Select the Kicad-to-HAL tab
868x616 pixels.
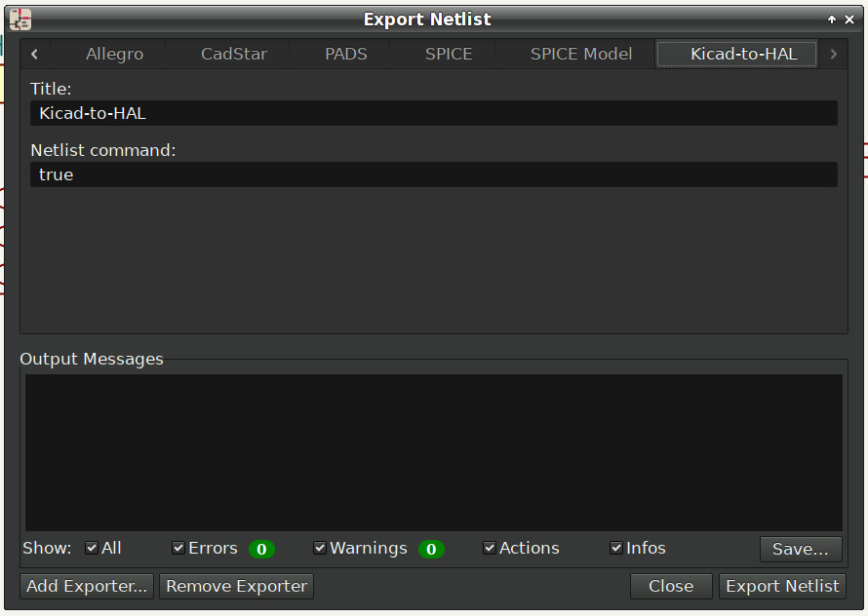[736, 54]
